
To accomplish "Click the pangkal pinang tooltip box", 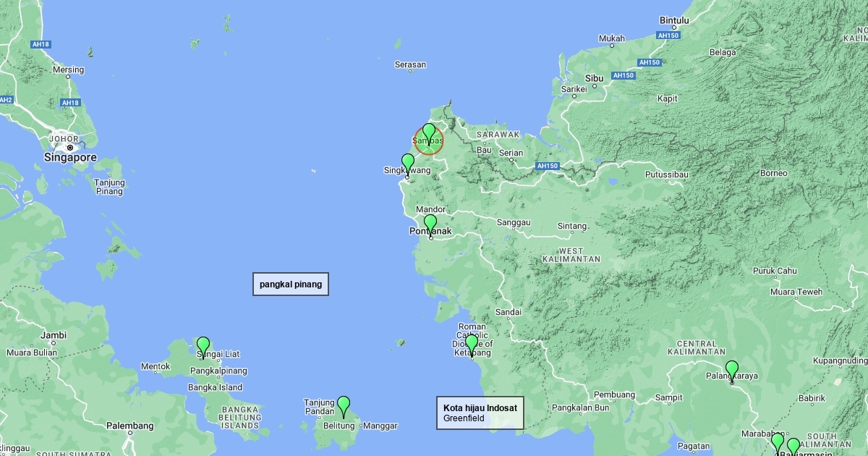I will coord(291,284).
